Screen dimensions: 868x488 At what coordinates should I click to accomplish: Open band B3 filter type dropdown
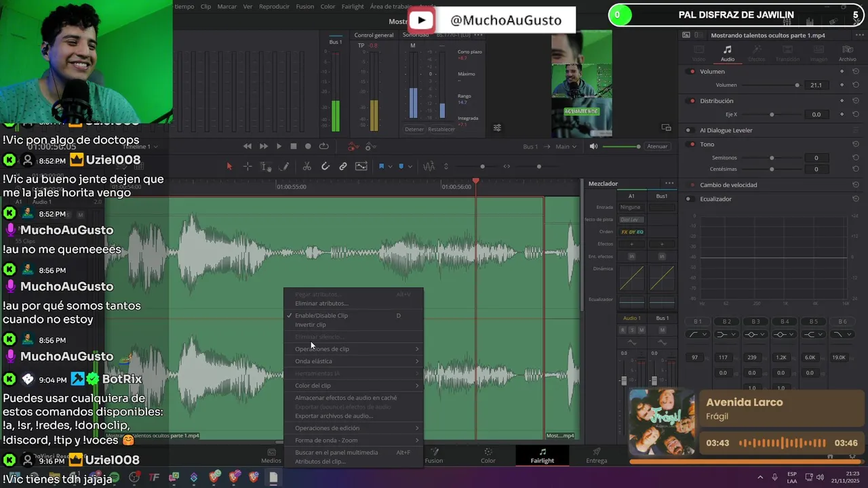tap(755, 334)
